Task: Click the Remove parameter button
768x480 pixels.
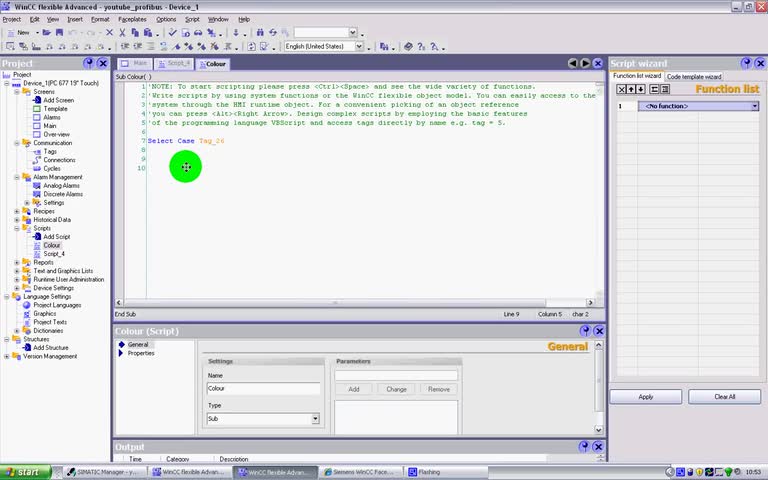Action: [x=439, y=389]
